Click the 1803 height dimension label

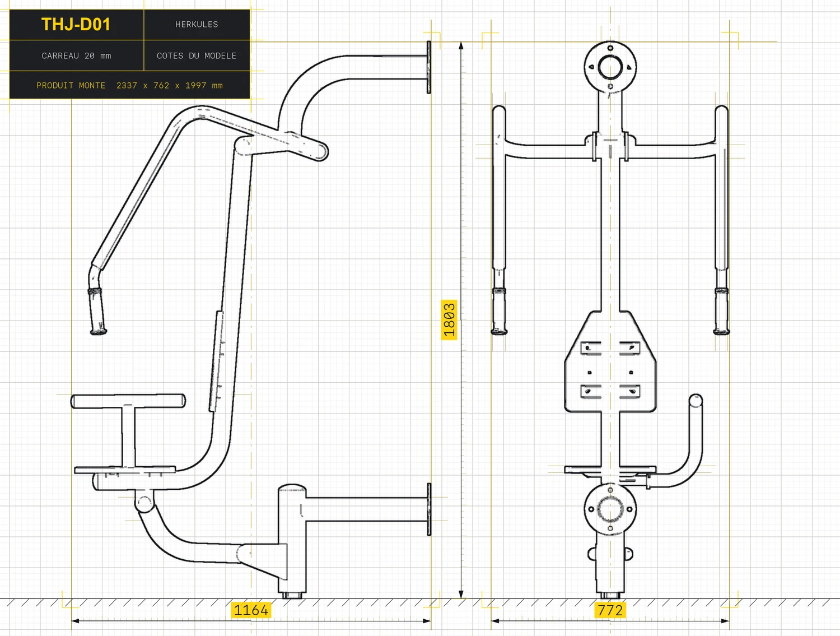449,320
